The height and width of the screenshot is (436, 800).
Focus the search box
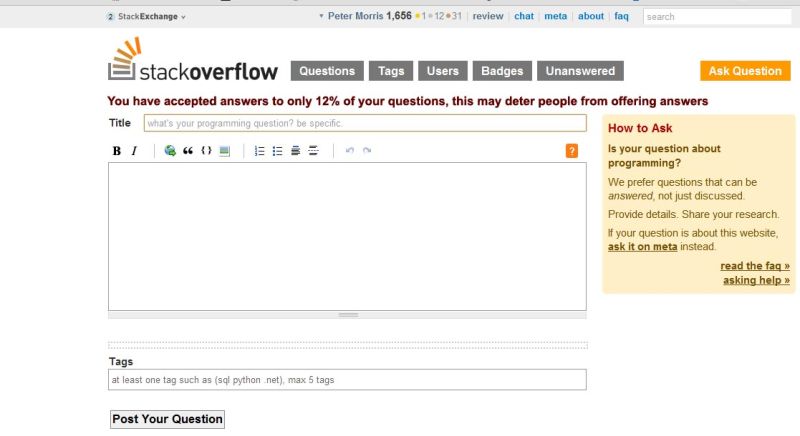[717, 17]
